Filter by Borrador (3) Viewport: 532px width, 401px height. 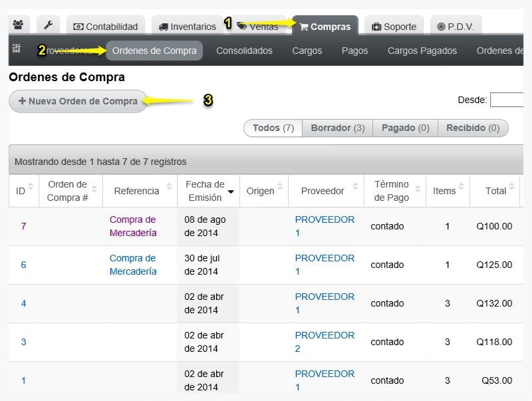pos(338,128)
